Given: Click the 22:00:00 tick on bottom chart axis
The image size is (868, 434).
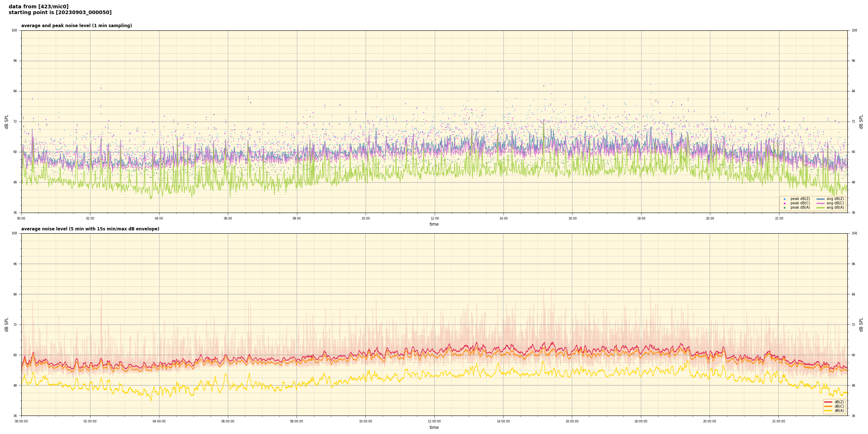Looking at the screenshot, I should [779, 421].
